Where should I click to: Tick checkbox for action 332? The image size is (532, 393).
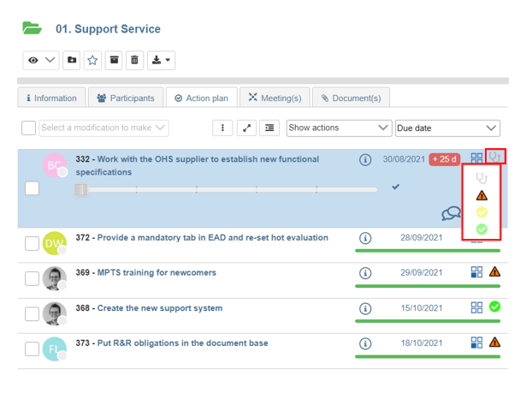(x=32, y=188)
